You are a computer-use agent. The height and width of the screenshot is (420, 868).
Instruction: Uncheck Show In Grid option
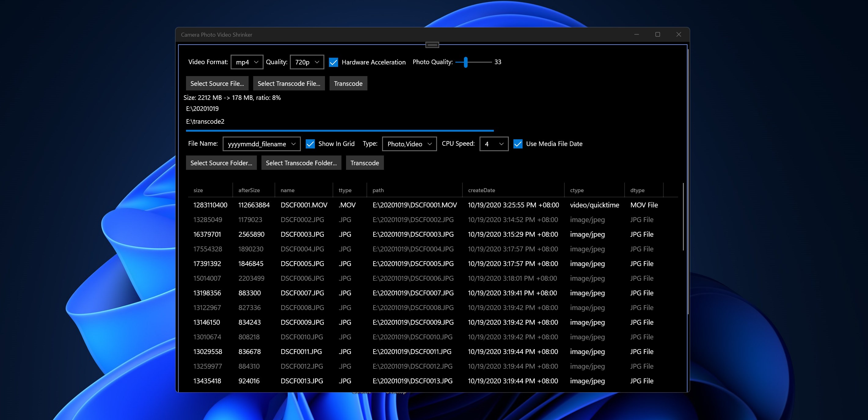coord(310,144)
